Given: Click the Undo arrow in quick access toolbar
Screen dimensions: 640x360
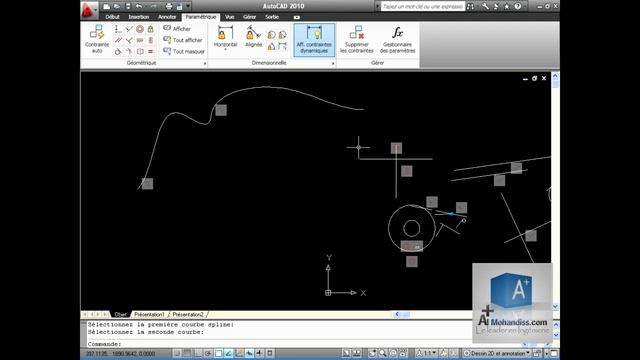Looking at the screenshot, I should click(139, 6).
